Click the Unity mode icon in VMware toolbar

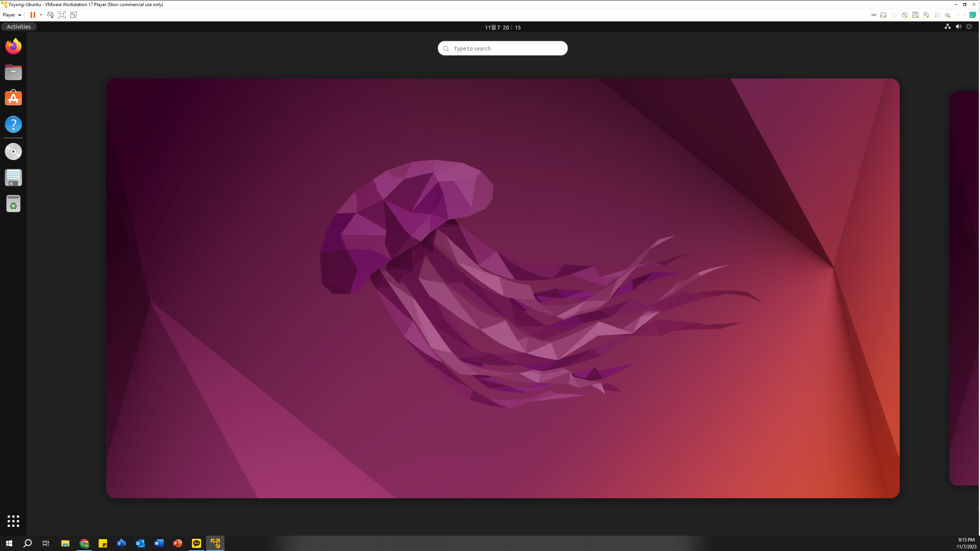(x=73, y=15)
